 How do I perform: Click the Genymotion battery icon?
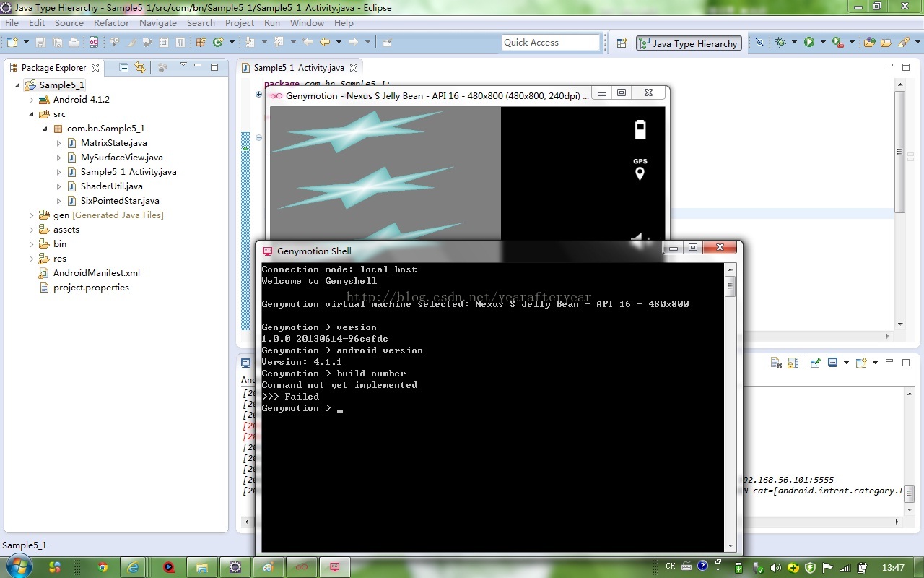[x=640, y=129]
